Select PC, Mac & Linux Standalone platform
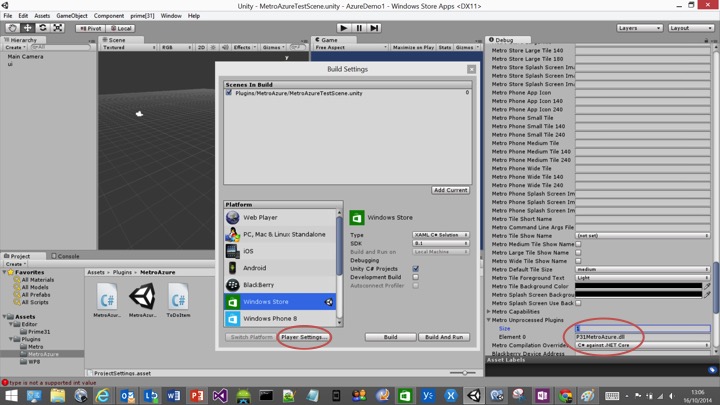 click(281, 234)
